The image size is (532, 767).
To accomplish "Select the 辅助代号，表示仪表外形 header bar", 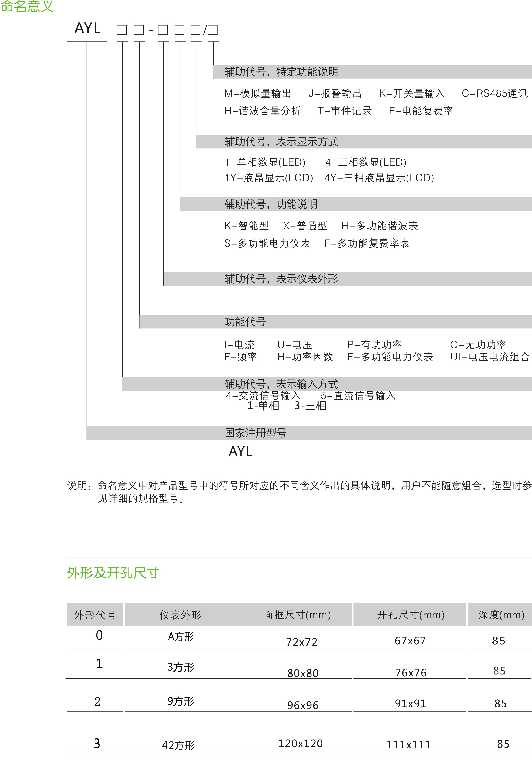I will pyautogui.click(x=348, y=279).
